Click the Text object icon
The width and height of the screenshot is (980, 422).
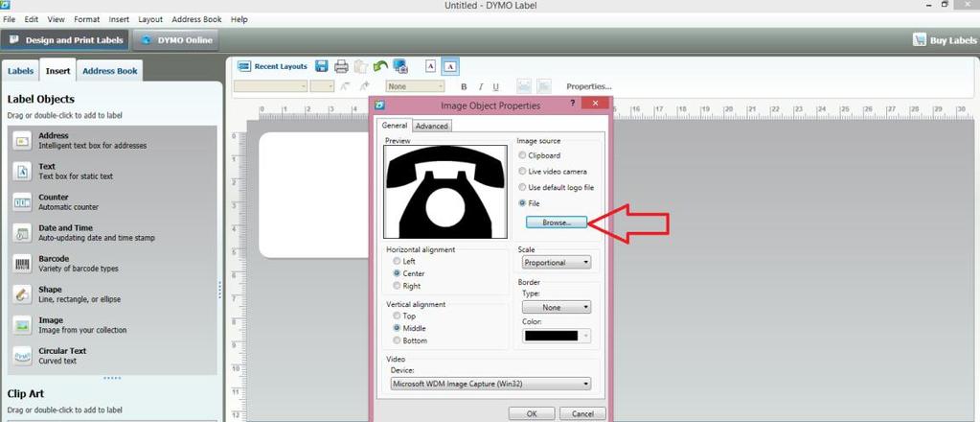pyautogui.click(x=22, y=172)
